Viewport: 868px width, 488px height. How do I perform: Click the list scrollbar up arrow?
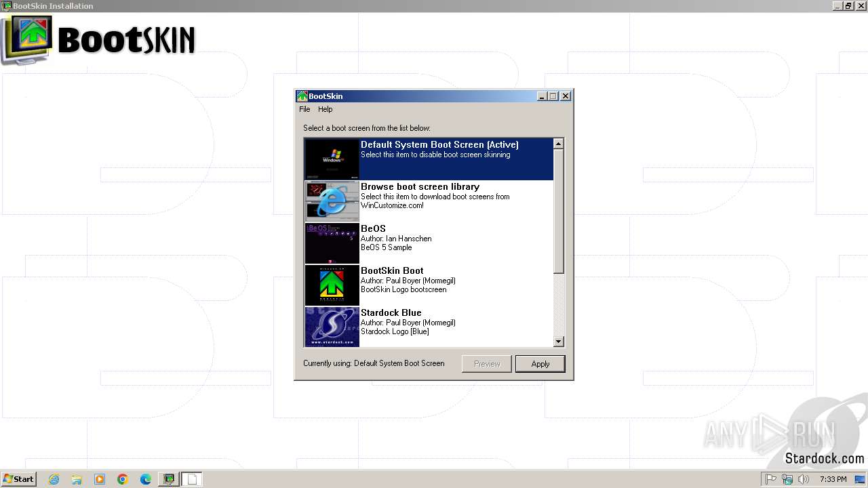point(559,144)
